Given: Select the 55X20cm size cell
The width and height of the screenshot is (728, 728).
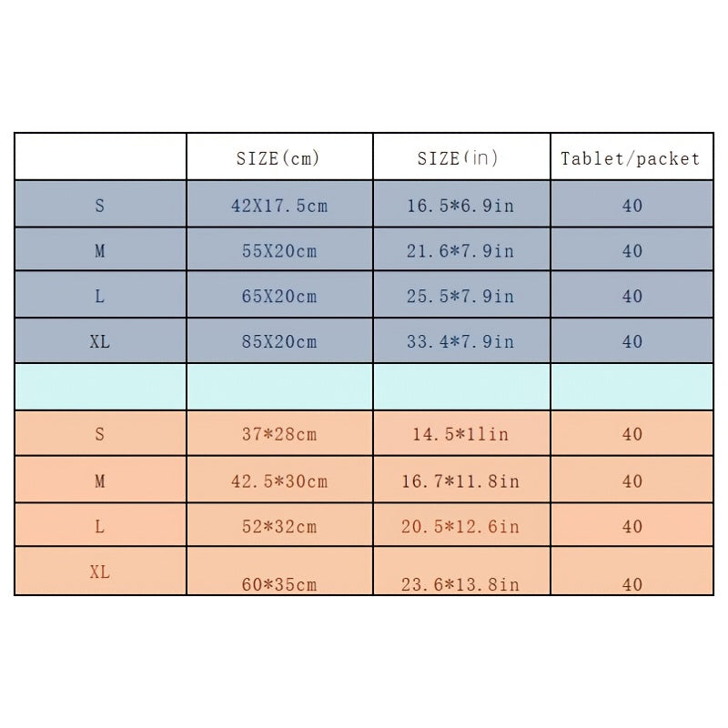Looking at the screenshot, I should pos(278,251).
